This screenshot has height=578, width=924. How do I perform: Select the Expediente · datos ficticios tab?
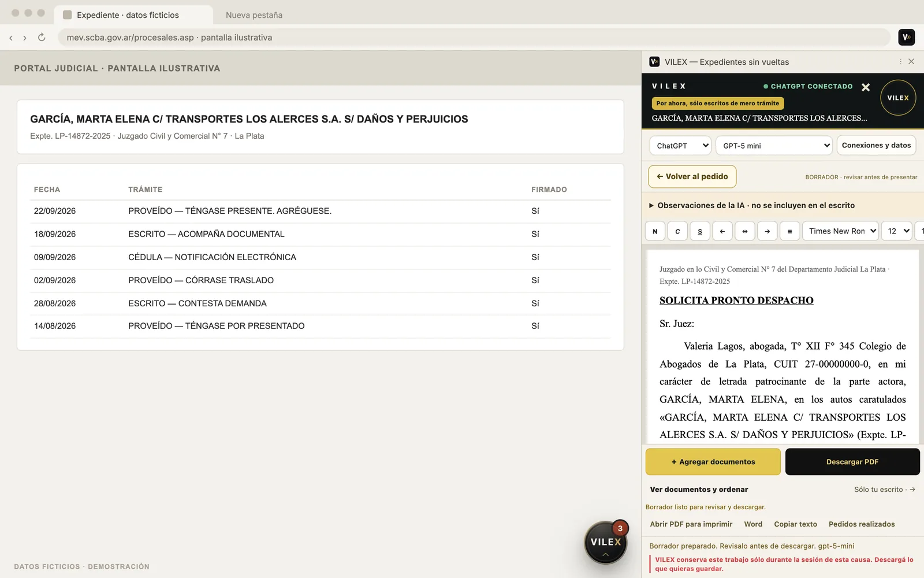point(133,15)
